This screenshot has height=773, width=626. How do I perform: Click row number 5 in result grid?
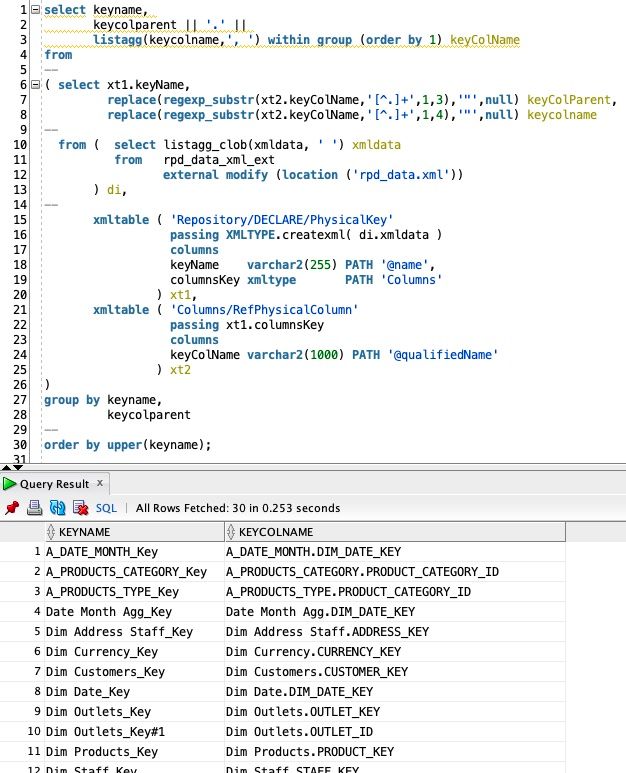click(37, 631)
